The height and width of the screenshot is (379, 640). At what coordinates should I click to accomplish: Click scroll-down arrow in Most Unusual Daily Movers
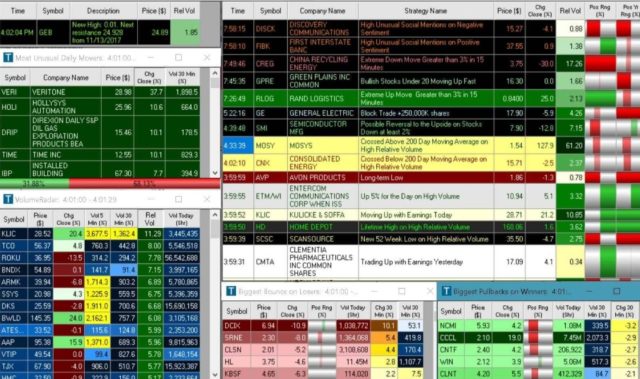coord(215,173)
